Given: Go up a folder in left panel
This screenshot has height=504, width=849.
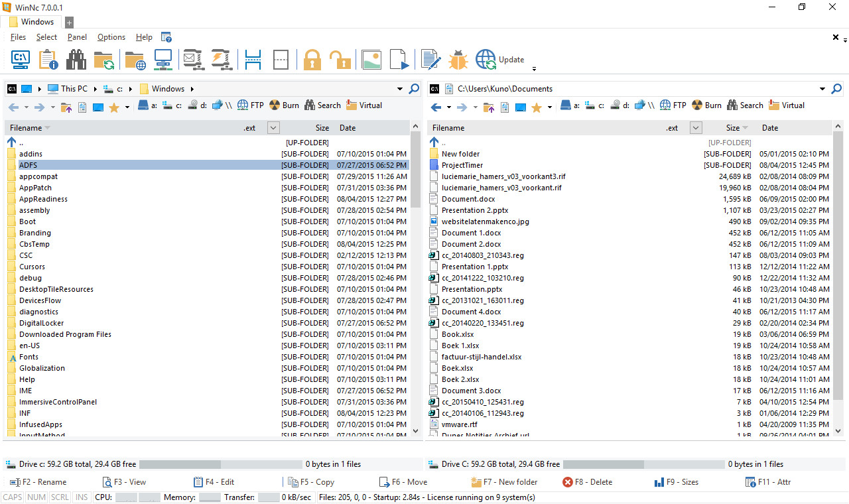Looking at the screenshot, I should tap(66, 107).
